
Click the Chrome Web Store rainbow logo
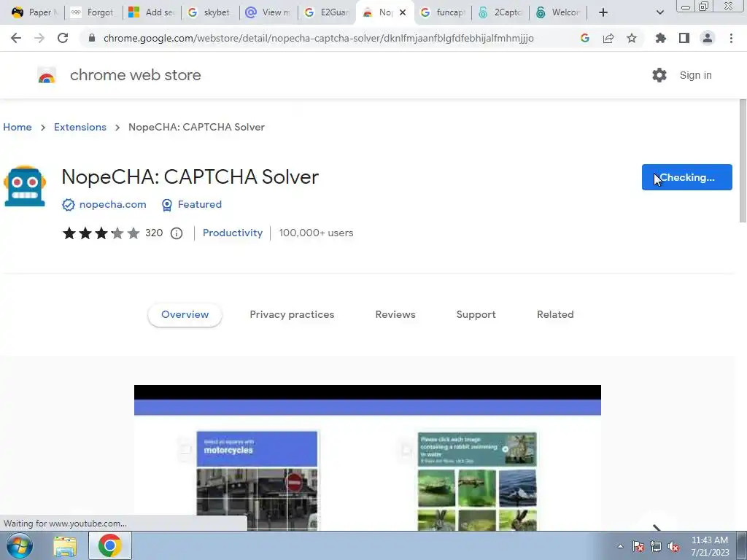pyautogui.click(x=47, y=75)
